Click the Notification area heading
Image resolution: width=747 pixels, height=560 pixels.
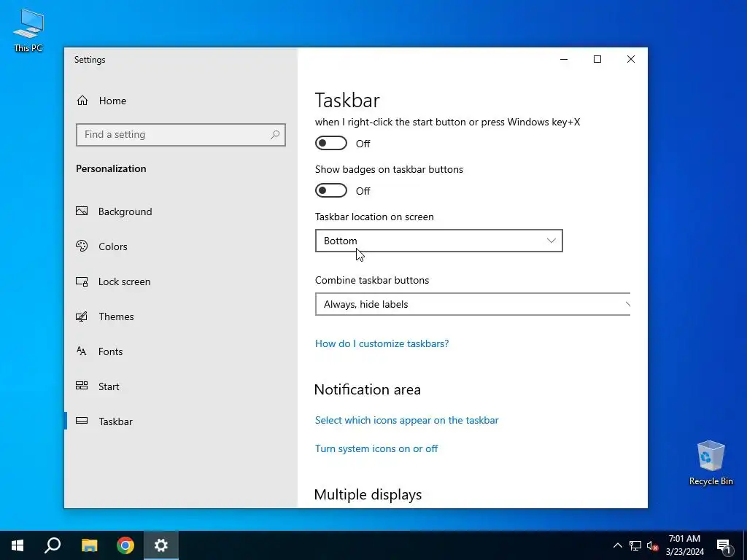[x=368, y=389]
